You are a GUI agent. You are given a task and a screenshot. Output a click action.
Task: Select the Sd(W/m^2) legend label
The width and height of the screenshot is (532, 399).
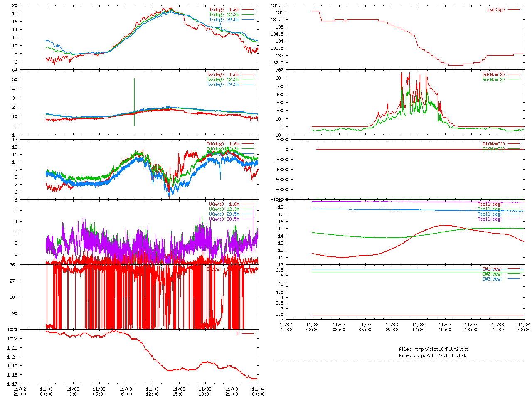493,74
